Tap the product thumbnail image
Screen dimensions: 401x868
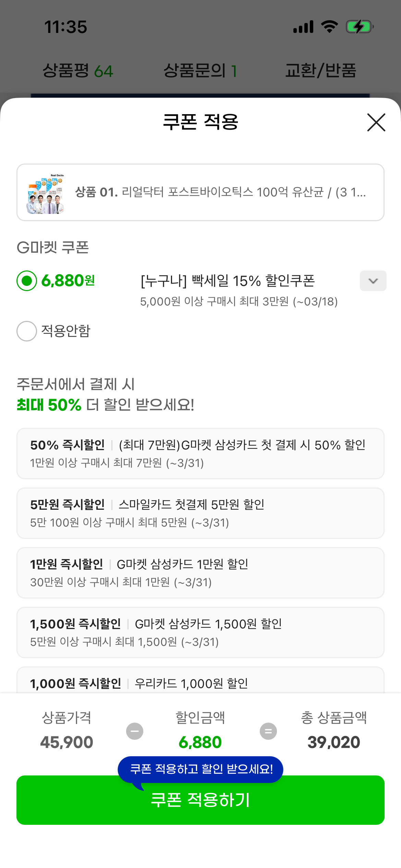coord(46,193)
